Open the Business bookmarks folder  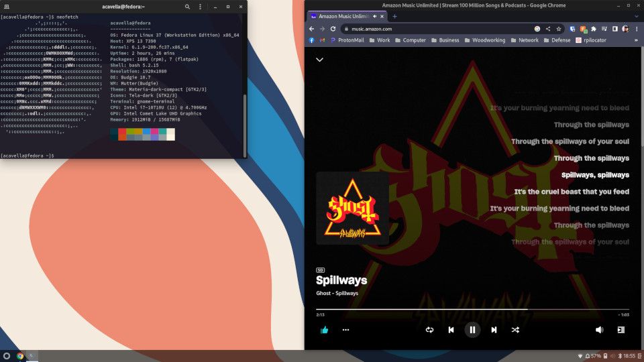pyautogui.click(x=445, y=40)
